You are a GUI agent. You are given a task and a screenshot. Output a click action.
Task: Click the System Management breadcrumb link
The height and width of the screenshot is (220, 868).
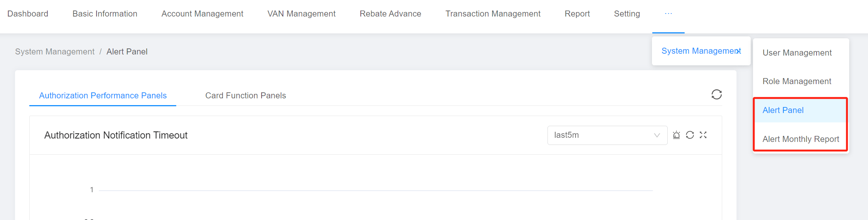(55, 52)
